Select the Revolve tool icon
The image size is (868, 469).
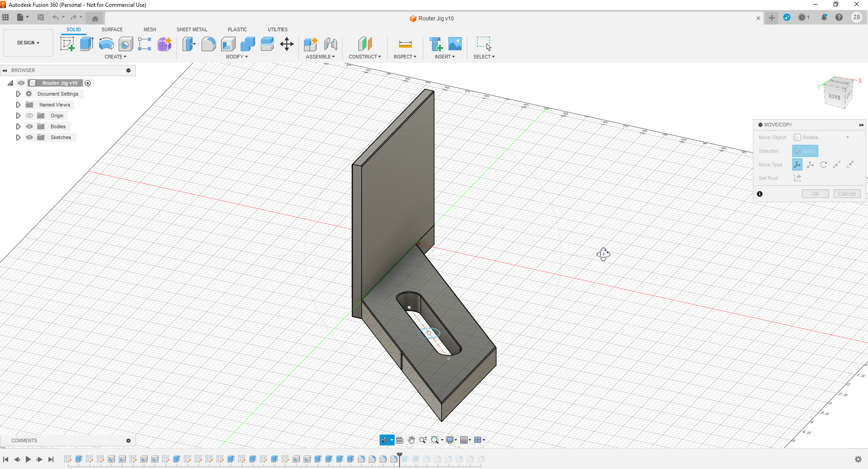pos(106,44)
